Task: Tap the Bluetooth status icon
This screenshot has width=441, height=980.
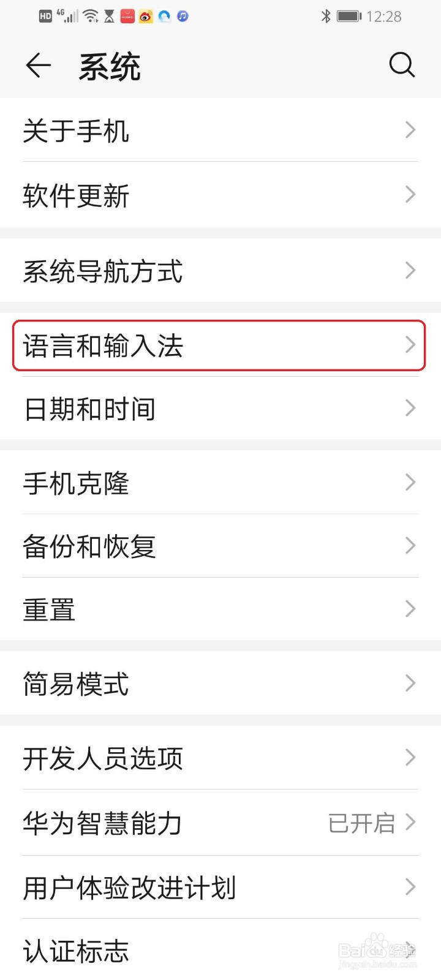Action: tap(326, 17)
